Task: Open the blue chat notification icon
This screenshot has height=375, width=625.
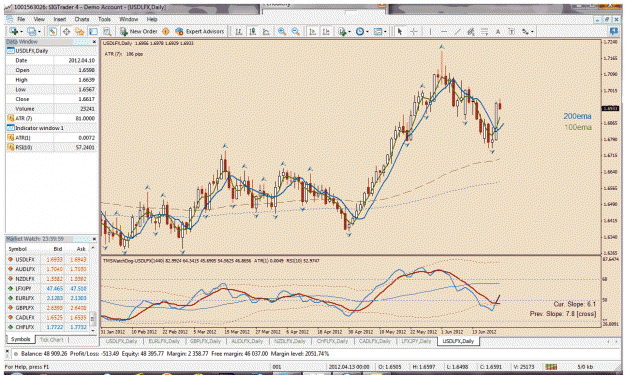Action: coord(613,31)
